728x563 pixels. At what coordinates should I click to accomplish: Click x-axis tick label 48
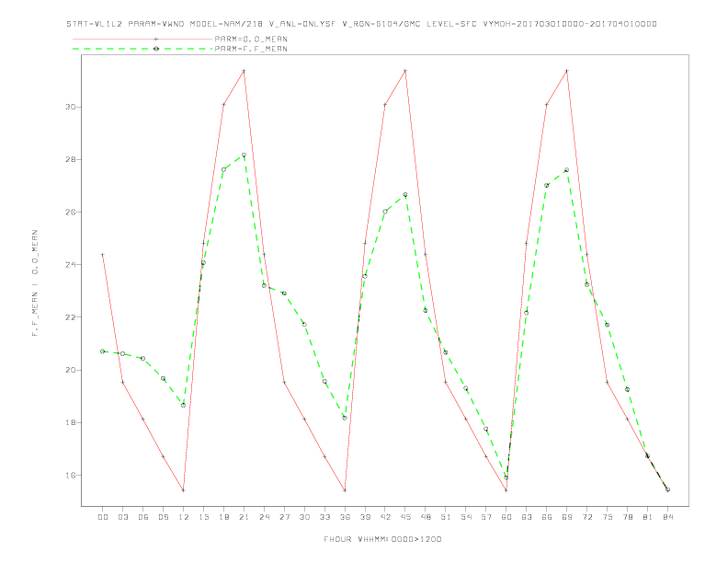pos(426,517)
